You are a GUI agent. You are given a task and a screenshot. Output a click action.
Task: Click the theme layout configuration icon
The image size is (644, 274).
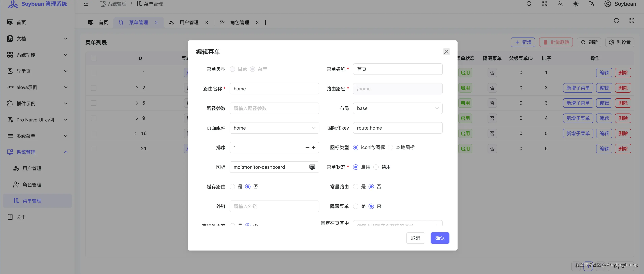coord(591,4)
